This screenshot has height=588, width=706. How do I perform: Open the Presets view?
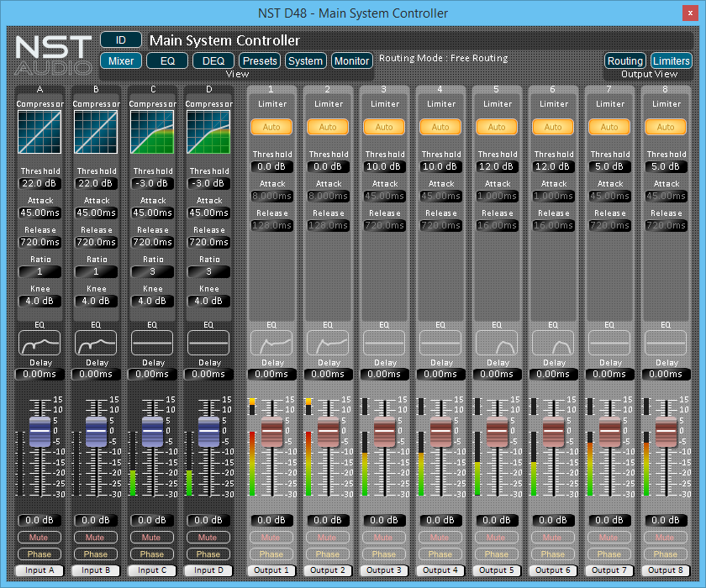pos(259,60)
